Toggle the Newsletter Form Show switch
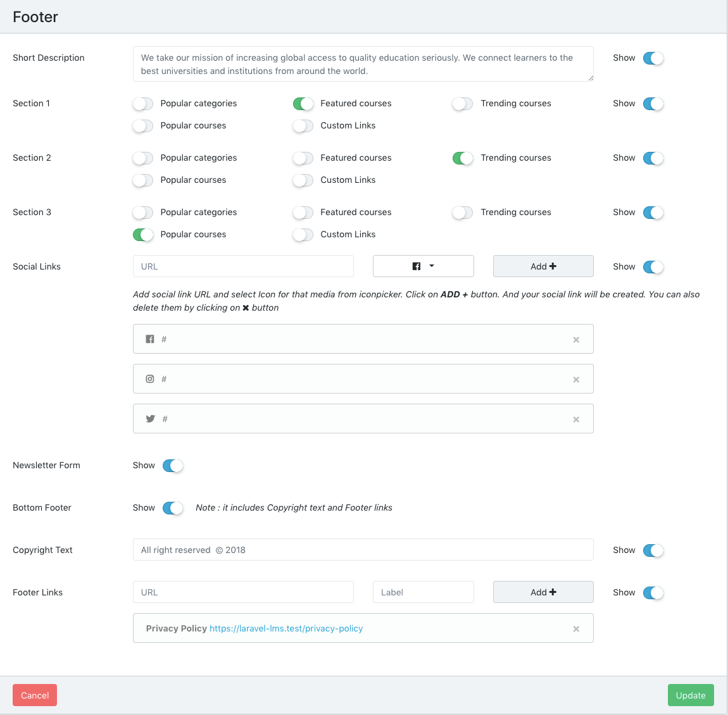This screenshot has width=728, height=715. pyautogui.click(x=173, y=466)
